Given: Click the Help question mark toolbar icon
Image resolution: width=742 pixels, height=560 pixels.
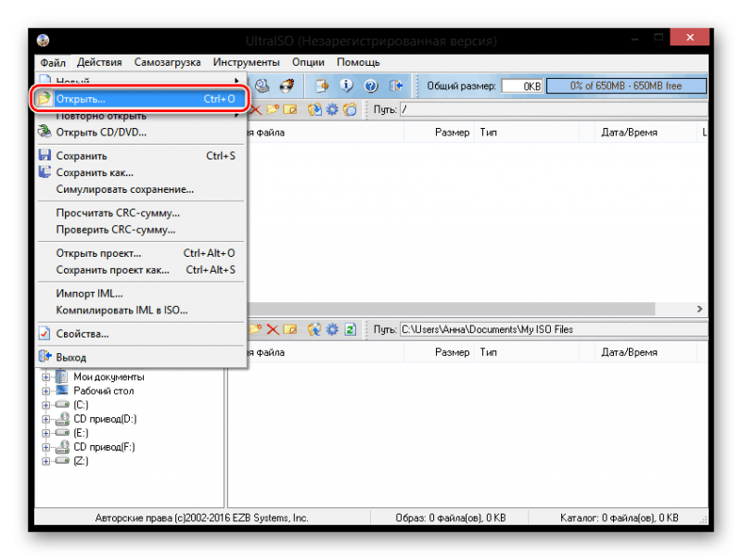Looking at the screenshot, I should [x=370, y=86].
